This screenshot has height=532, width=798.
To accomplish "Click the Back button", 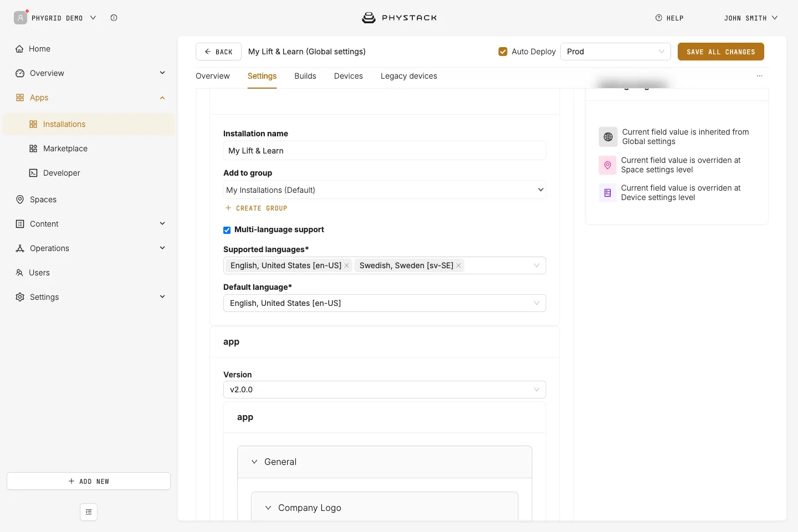I will [218, 52].
